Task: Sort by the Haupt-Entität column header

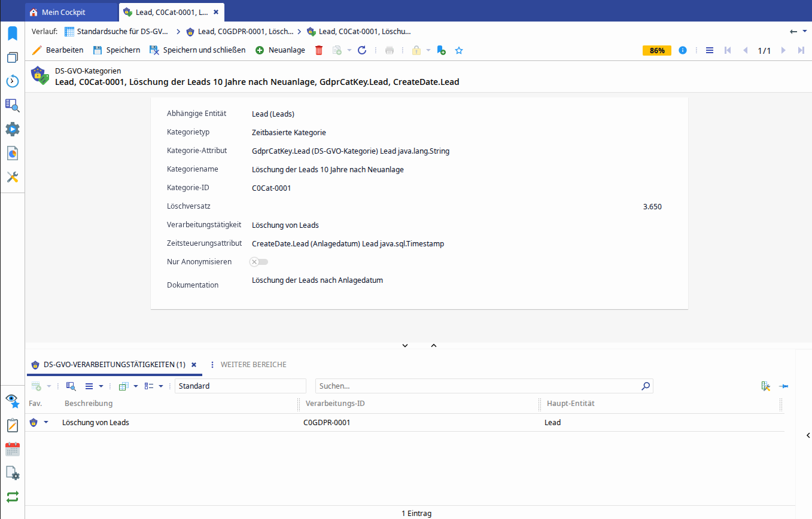Action: click(x=571, y=404)
